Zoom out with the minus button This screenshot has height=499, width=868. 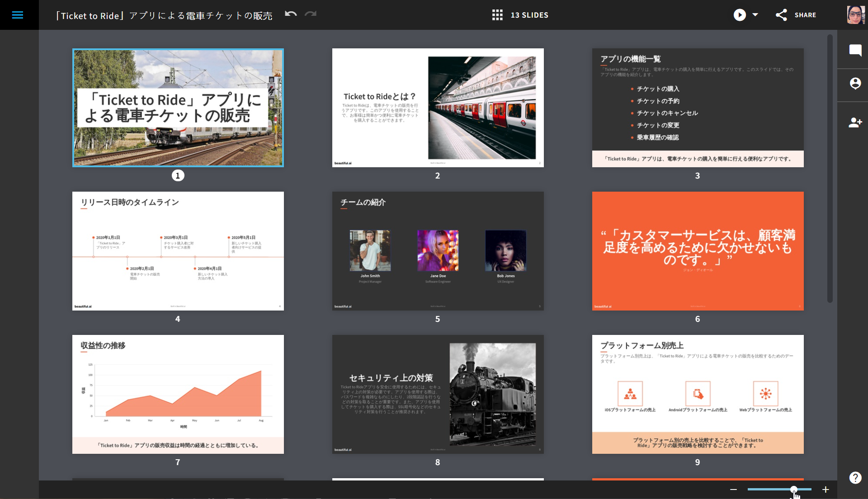click(733, 490)
